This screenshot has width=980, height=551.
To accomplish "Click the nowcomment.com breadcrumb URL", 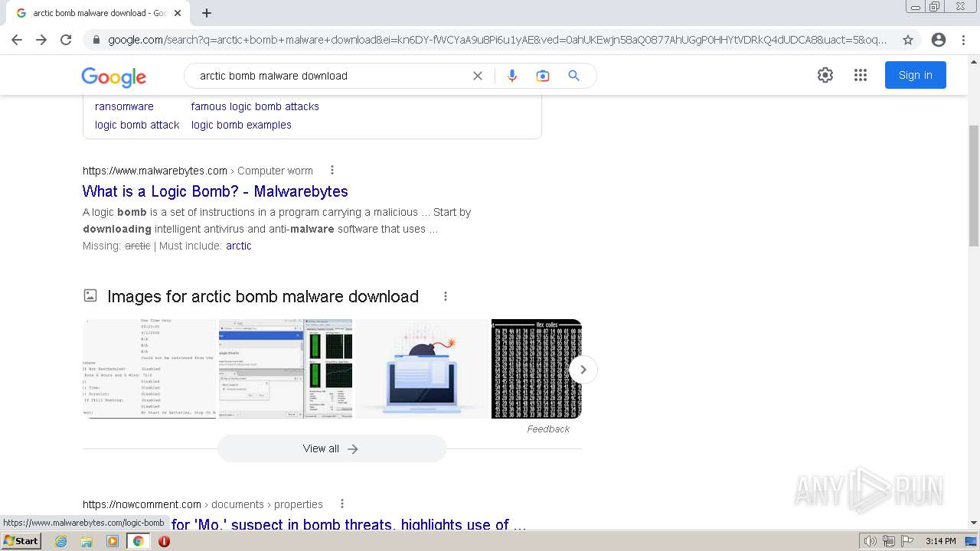I will point(142,504).
